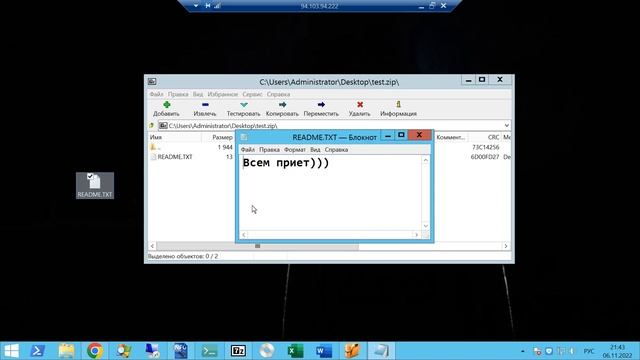Open Google Chrome from the taskbar
640x360 pixels.
point(95,351)
